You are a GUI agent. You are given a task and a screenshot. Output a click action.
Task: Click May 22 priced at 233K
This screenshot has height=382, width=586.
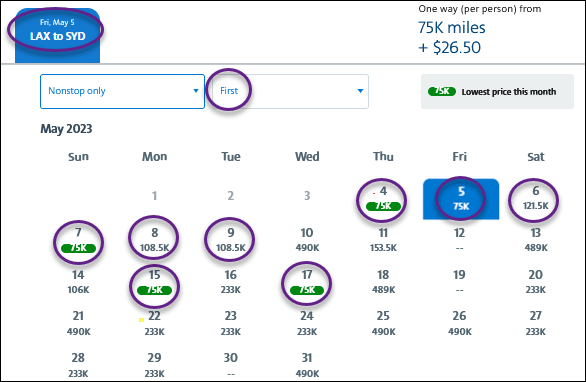(x=154, y=324)
